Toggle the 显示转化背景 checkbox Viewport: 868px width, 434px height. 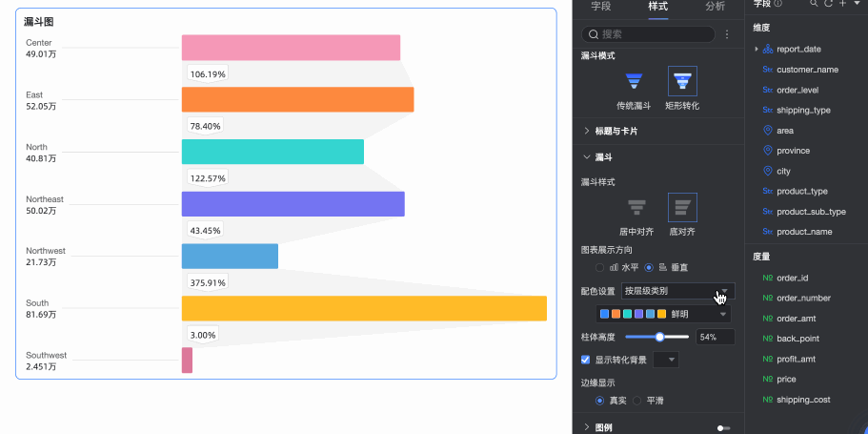(x=585, y=360)
